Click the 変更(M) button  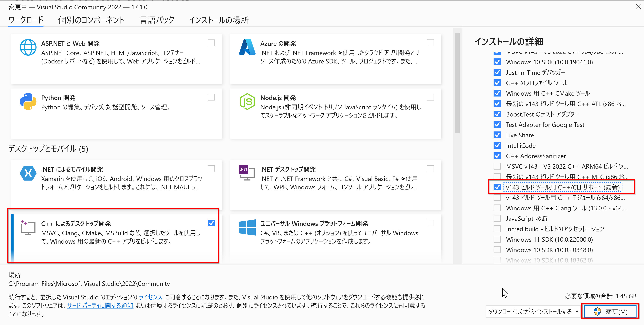610,311
